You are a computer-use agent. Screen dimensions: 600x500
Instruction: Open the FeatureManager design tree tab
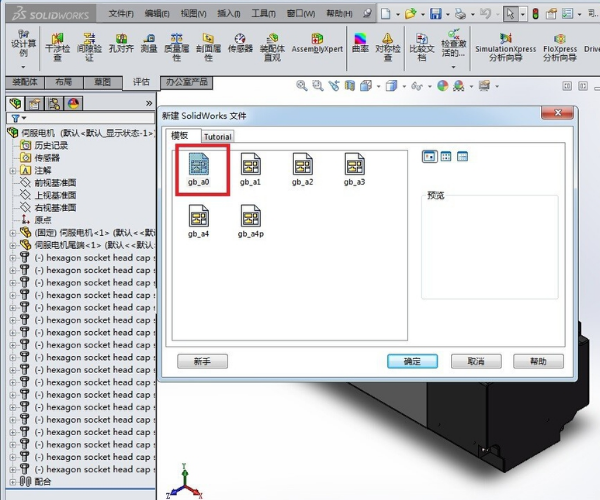click(x=15, y=103)
